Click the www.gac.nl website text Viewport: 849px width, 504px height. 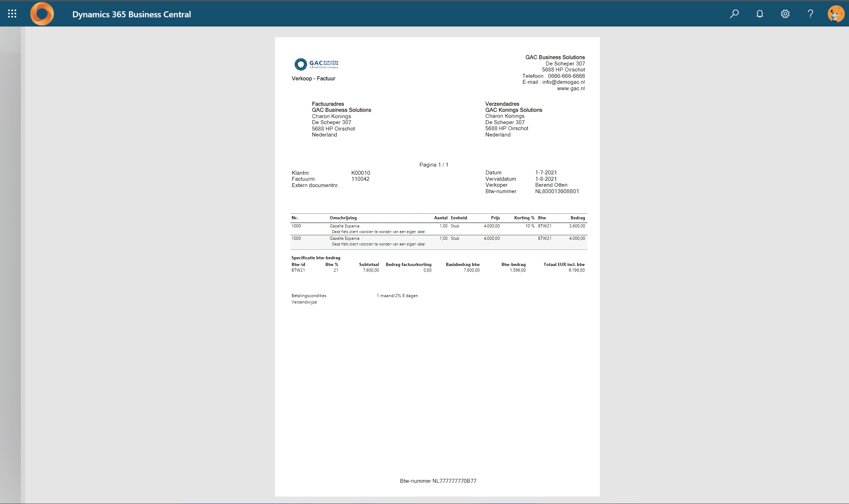(x=570, y=88)
